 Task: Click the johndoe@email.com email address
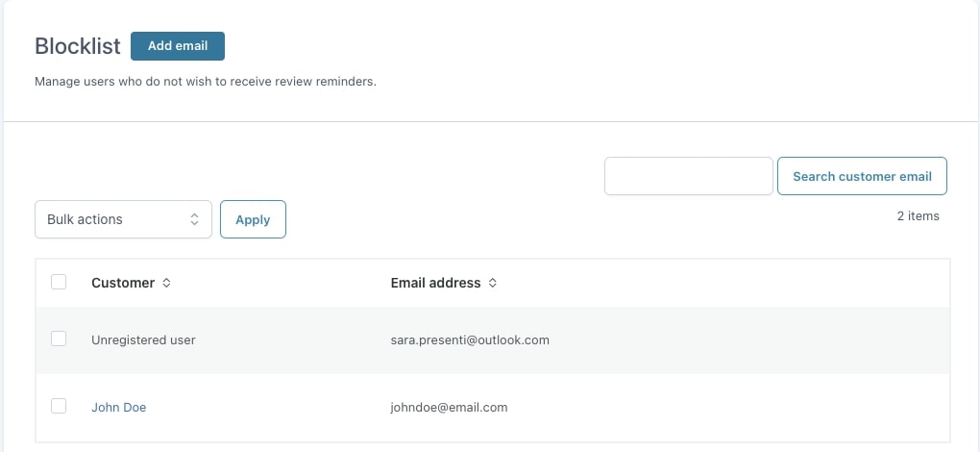[x=449, y=408]
